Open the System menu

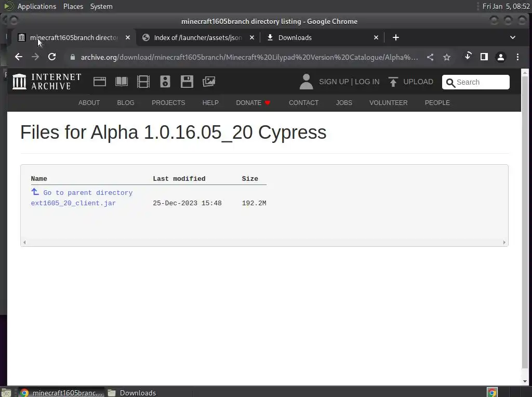pyautogui.click(x=101, y=6)
